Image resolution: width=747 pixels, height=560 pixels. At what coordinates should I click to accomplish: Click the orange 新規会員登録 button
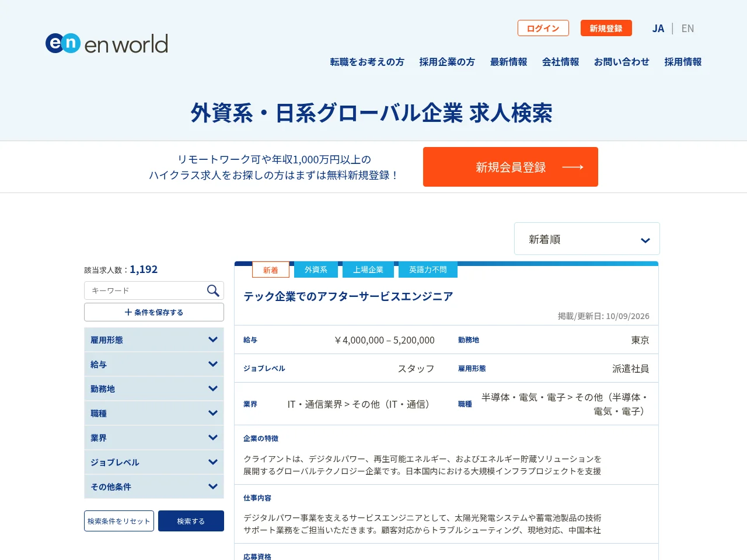click(x=511, y=167)
